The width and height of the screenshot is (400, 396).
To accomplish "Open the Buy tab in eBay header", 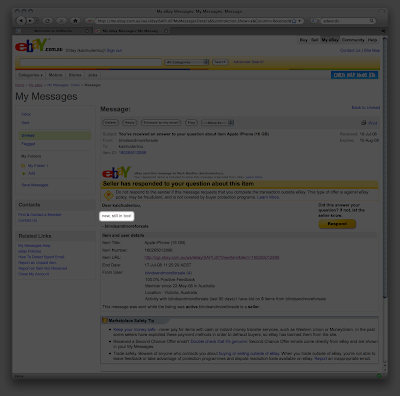I will [303, 40].
